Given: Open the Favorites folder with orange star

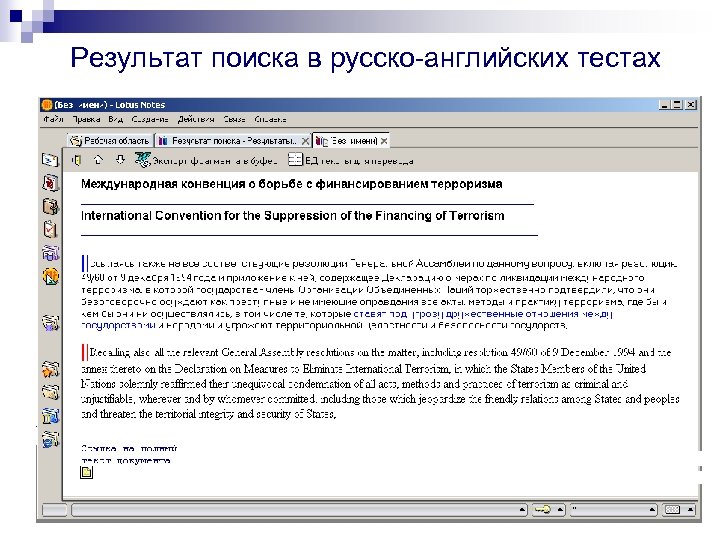Looking at the screenshot, I should point(51,369).
